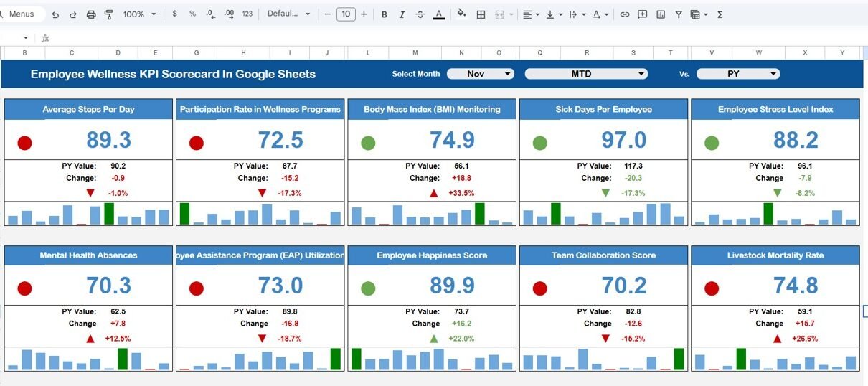Viewport: 868px width, 386px height.
Task: Insert a chart from the toolbar
Action: click(x=661, y=14)
